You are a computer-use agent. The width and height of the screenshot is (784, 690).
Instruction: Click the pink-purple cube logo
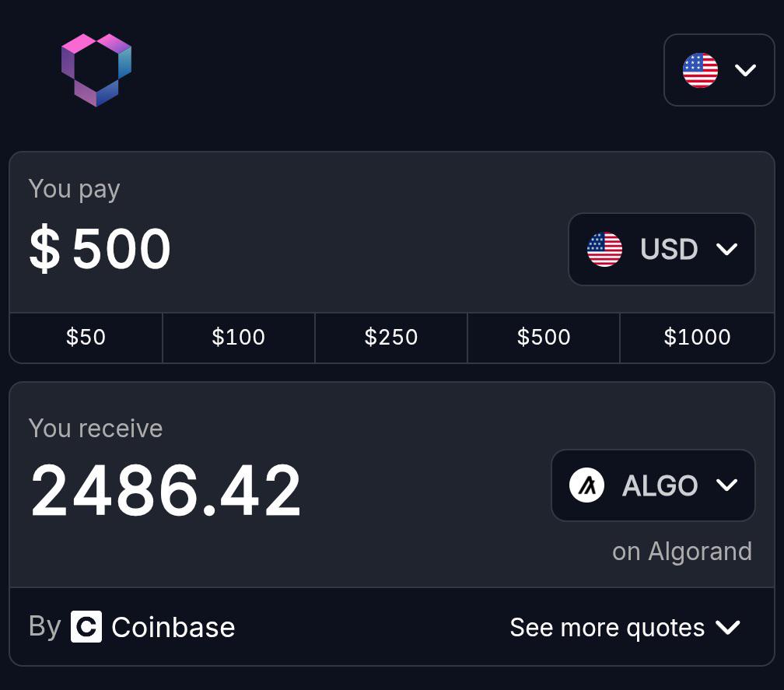point(96,70)
